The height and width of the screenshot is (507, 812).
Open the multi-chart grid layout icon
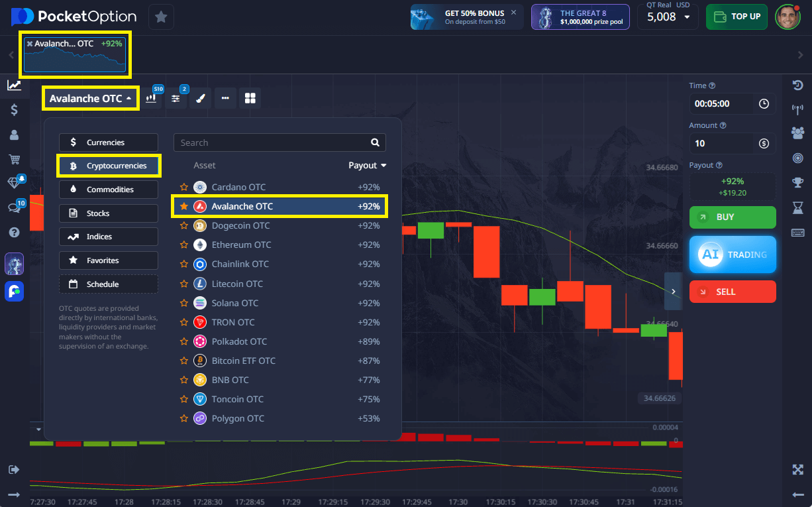click(x=250, y=98)
